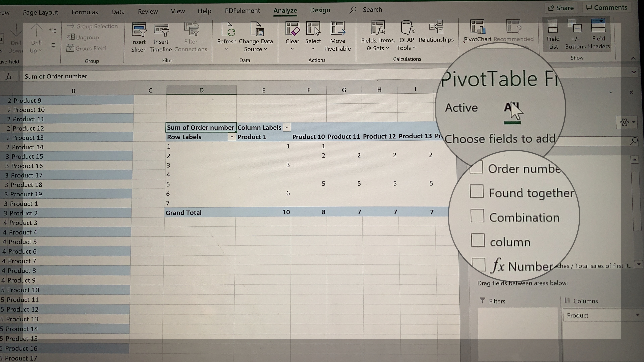Check the Combination field checkbox
The height and width of the screenshot is (362, 644).
click(x=477, y=216)
